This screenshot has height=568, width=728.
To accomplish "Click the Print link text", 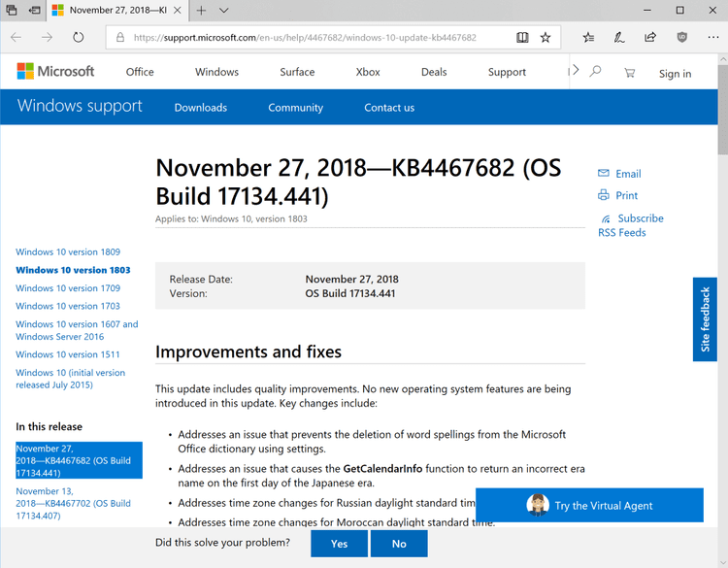I will pyautogui.click(x=626, y=195).
